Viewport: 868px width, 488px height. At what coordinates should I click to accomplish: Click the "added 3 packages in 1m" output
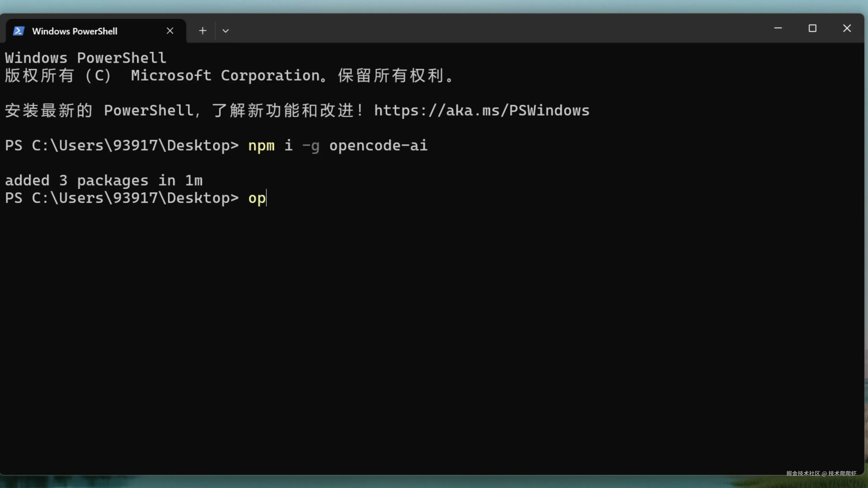(x=104, y=181)
